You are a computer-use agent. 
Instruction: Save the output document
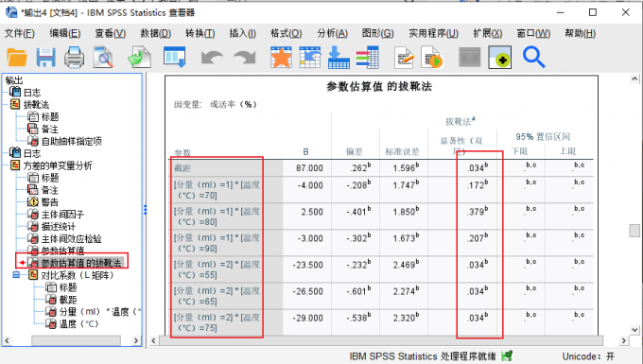click(x=46, y=58)
